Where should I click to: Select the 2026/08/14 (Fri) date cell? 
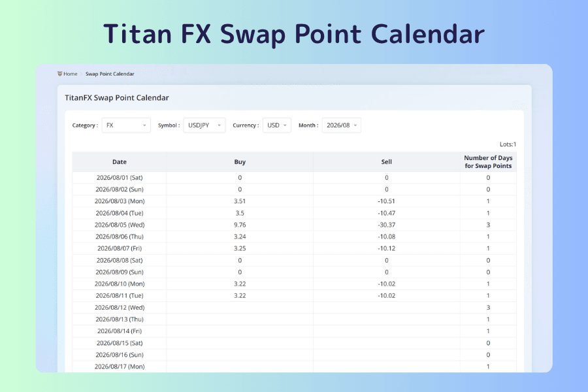(120, 331)
